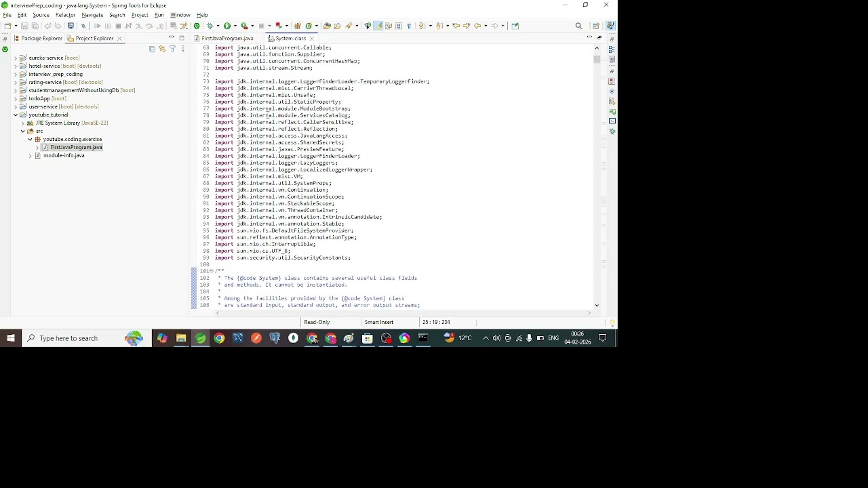
Task: Open the Navigate menu
Action: (x=92, y=15)
